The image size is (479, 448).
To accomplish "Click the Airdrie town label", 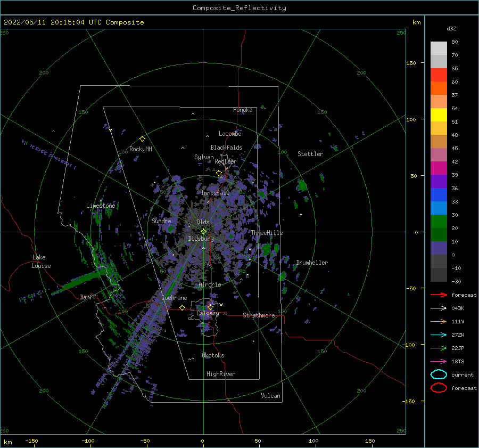I will point(210,284).
